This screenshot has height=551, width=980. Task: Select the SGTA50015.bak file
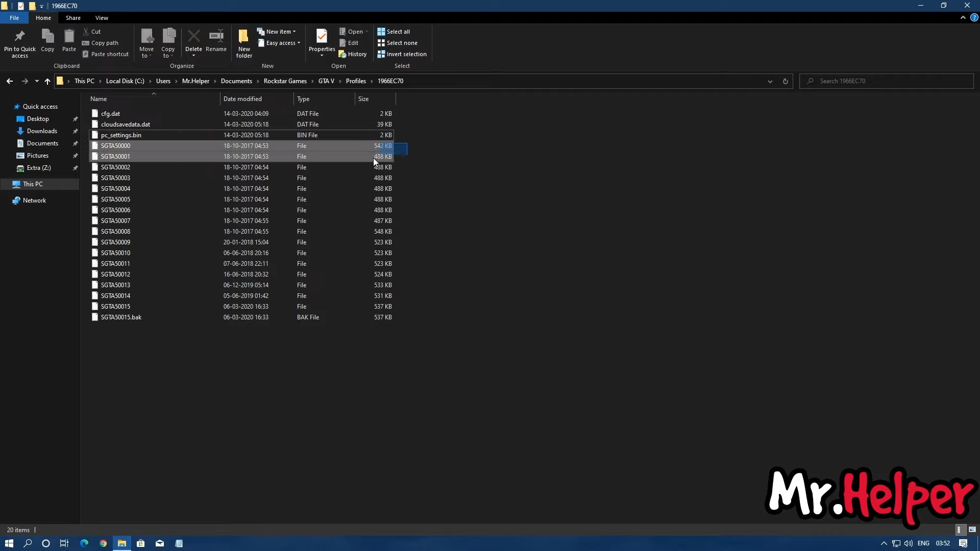[121, 317]
